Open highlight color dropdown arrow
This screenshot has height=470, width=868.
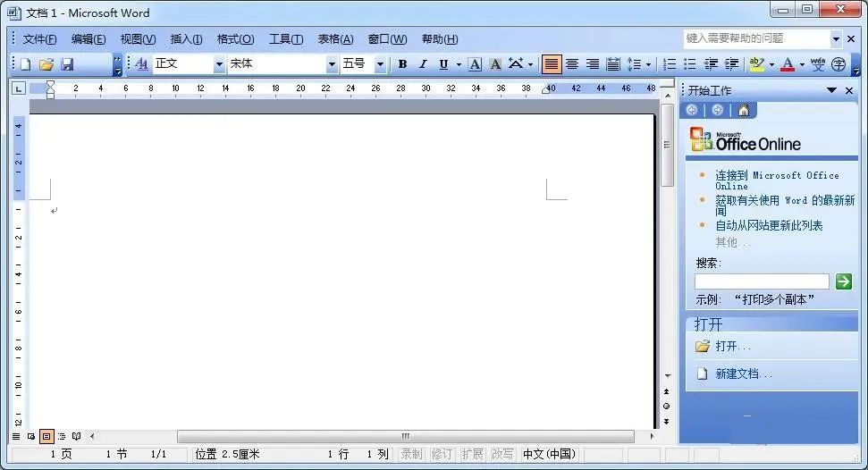coord(771,64)
